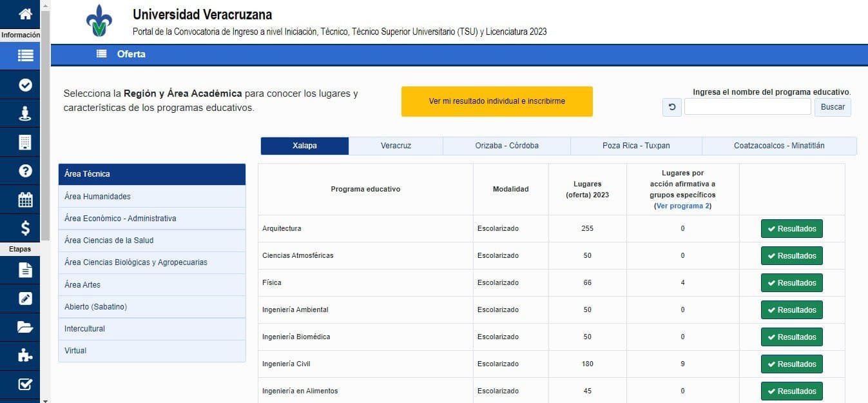View Resultados for Ingeniería Civil
The height and width of the screenshot is (403, 868).
(x=792, y=364)
